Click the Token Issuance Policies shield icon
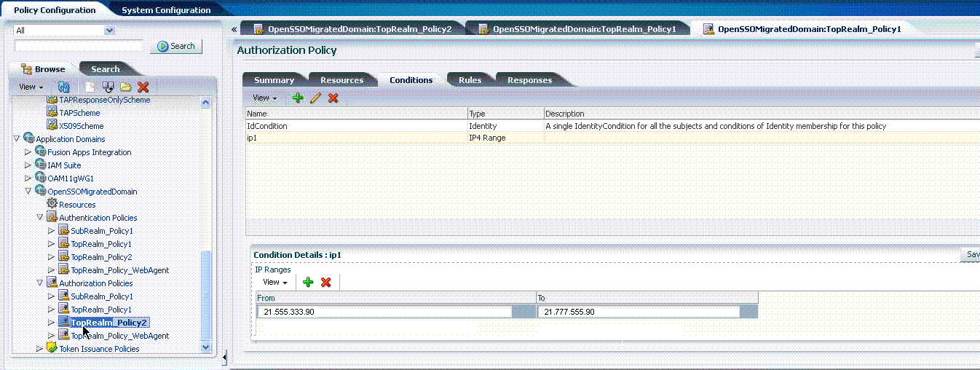The image size is (980, 370). tap(52, 348)
